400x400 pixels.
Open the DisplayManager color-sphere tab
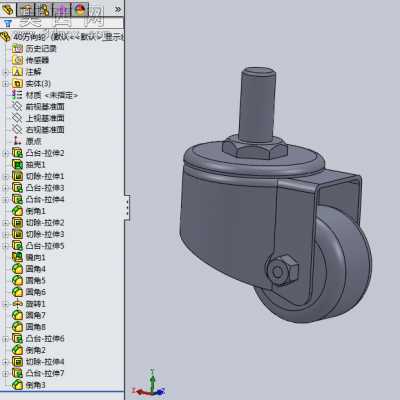point(80,9)
